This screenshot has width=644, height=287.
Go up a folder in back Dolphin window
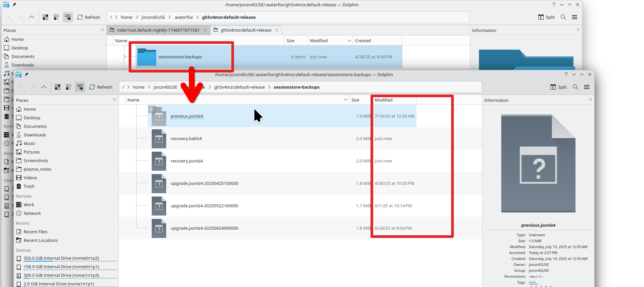[32, 17]
